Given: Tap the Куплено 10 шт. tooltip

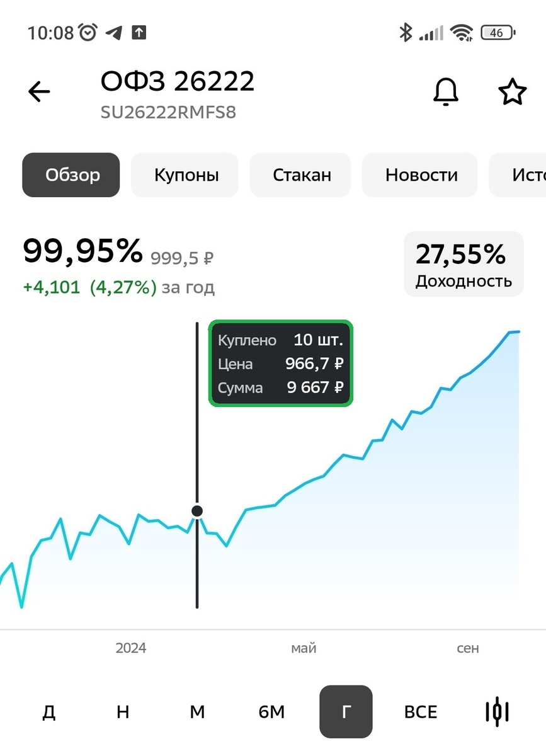Looking at the screenshot, I should 281,364.
